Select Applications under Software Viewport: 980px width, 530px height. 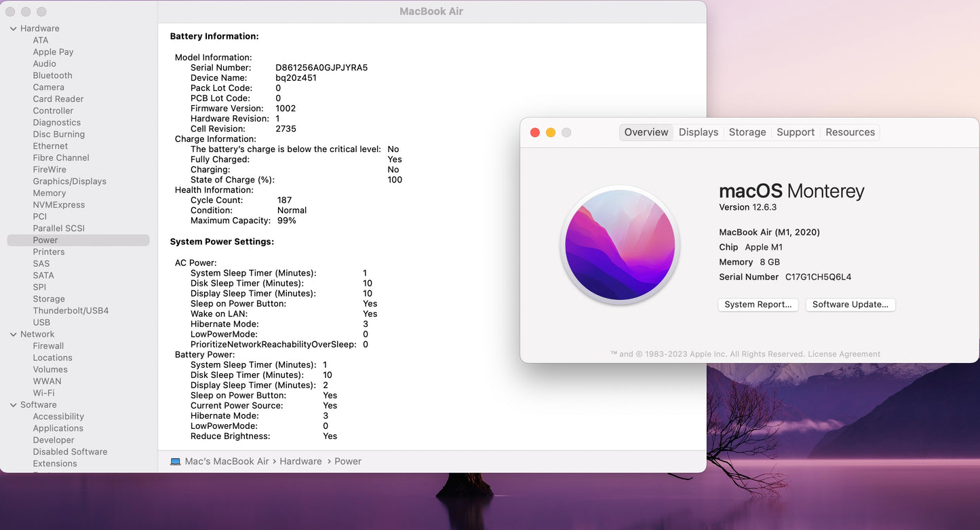(58, 429)
